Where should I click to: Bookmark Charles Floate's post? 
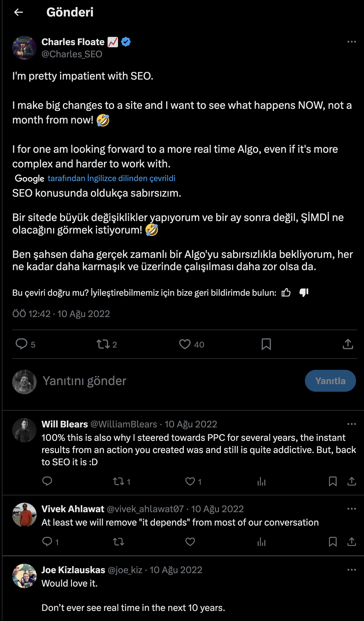[x=266, y=344]
